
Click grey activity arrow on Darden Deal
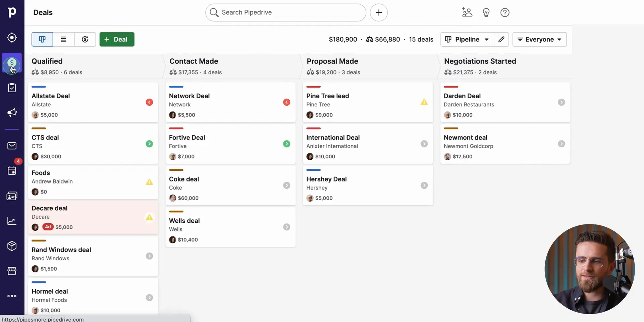pos(561,102)
